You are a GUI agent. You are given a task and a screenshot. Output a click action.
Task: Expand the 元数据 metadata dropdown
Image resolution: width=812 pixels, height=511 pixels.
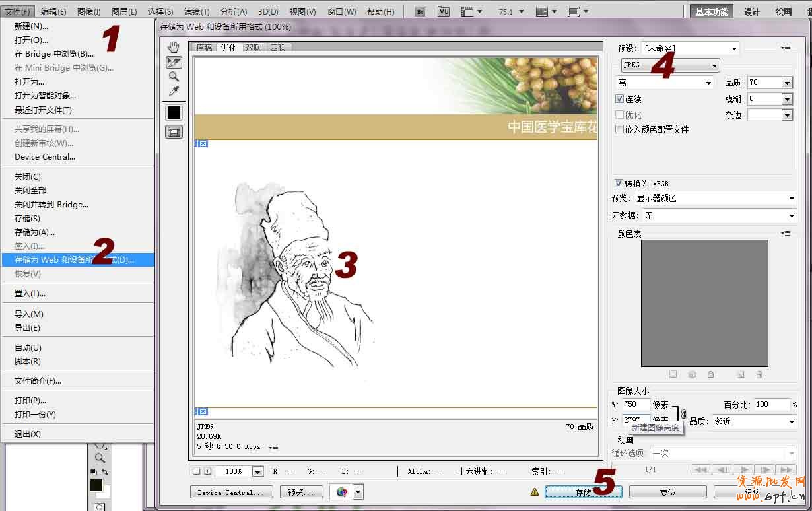[719, 216]
